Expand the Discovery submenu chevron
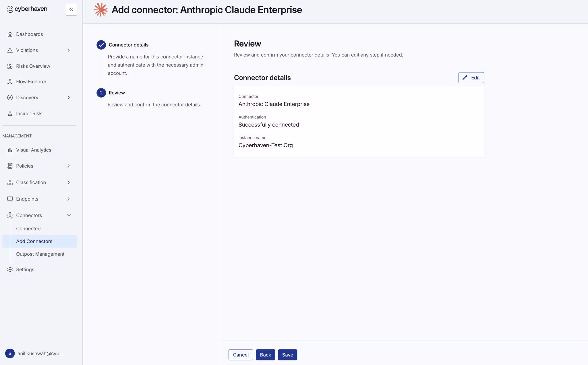 click(69, 98)
